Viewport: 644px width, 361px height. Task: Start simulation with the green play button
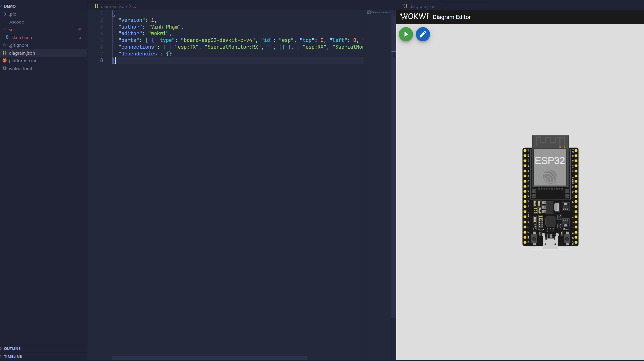coord(406,34)
